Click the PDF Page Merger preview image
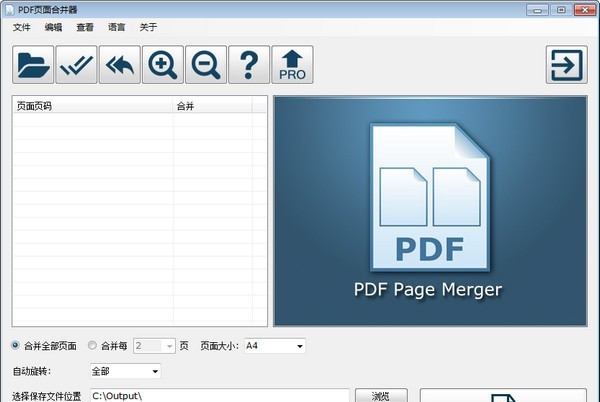 [430, 211]
